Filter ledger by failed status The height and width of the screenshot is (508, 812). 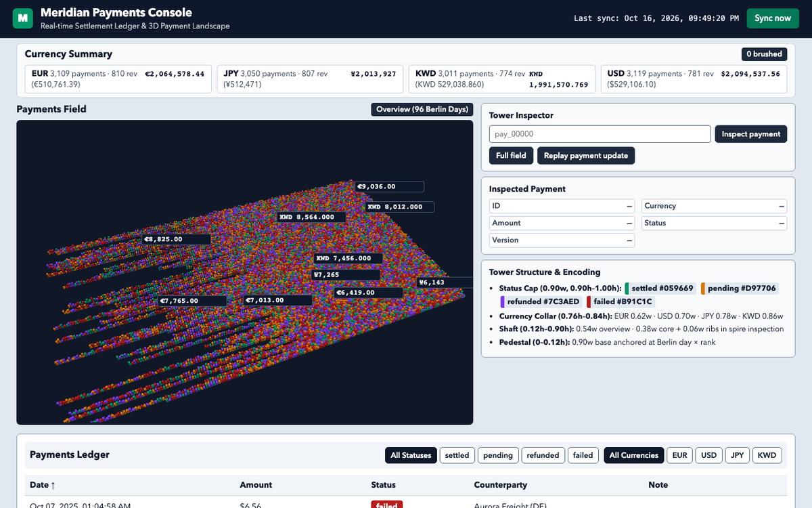point(583,455)
